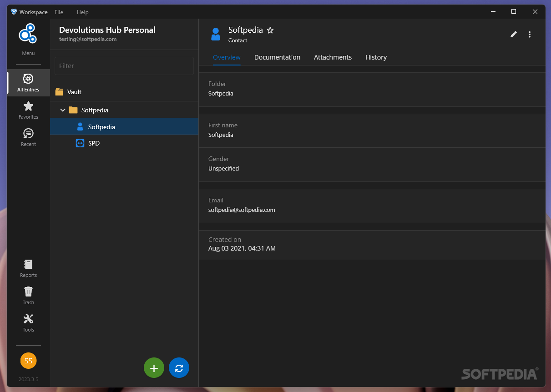Open the Tools section
This screenshot has width=551, height=392.
(x=28, y=323)
